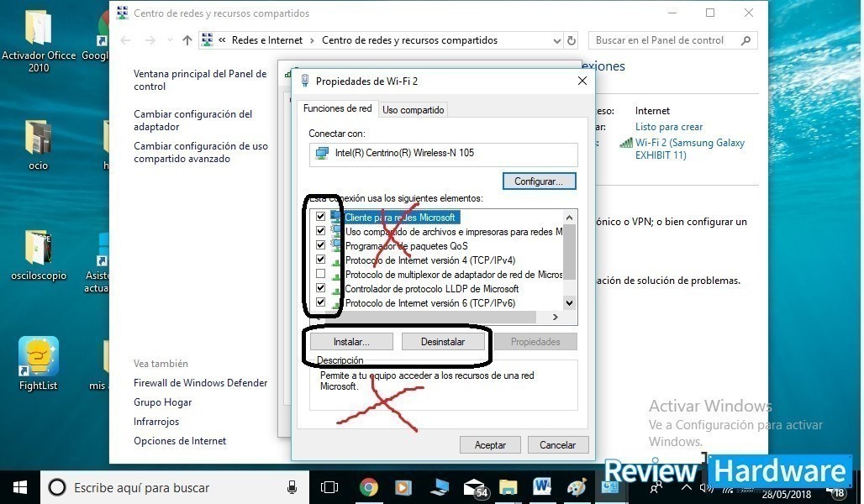Screen dimensions: 864x504
Task: Click the elements list scroll-right arrow
Action: [556, 317]
